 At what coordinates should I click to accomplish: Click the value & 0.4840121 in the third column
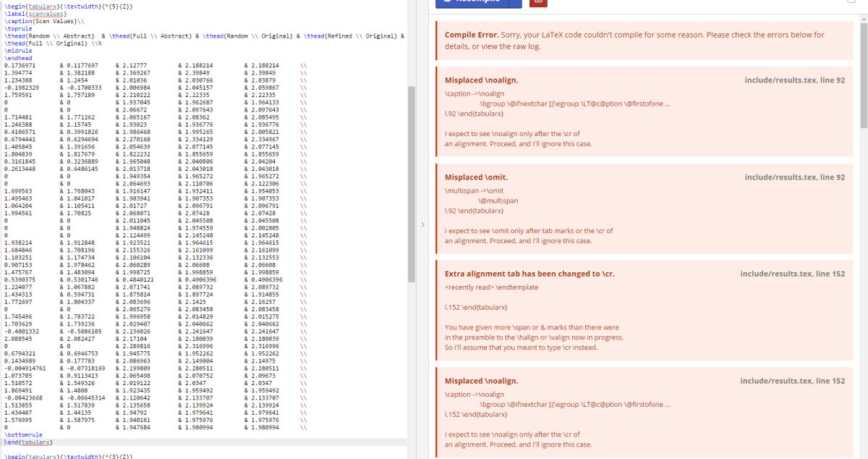tap(134, 279)
